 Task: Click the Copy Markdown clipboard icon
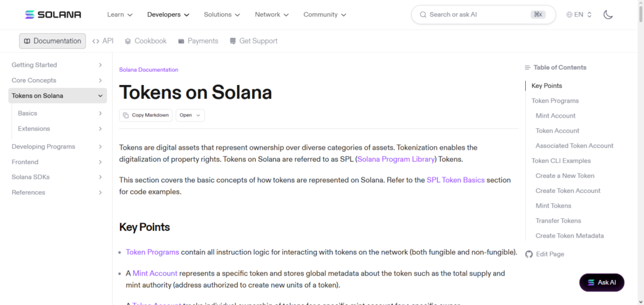click(126, 115)
